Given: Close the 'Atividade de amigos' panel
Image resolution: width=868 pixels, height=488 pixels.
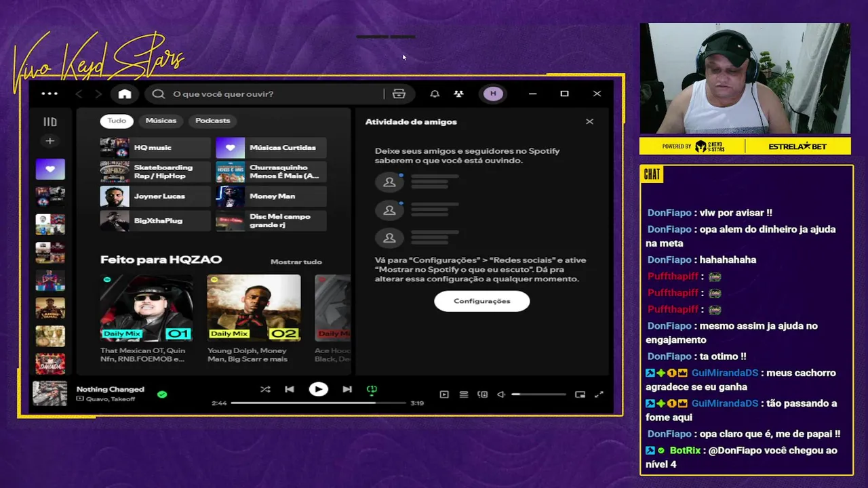Looking at the screenshot, I should point(589,121).
